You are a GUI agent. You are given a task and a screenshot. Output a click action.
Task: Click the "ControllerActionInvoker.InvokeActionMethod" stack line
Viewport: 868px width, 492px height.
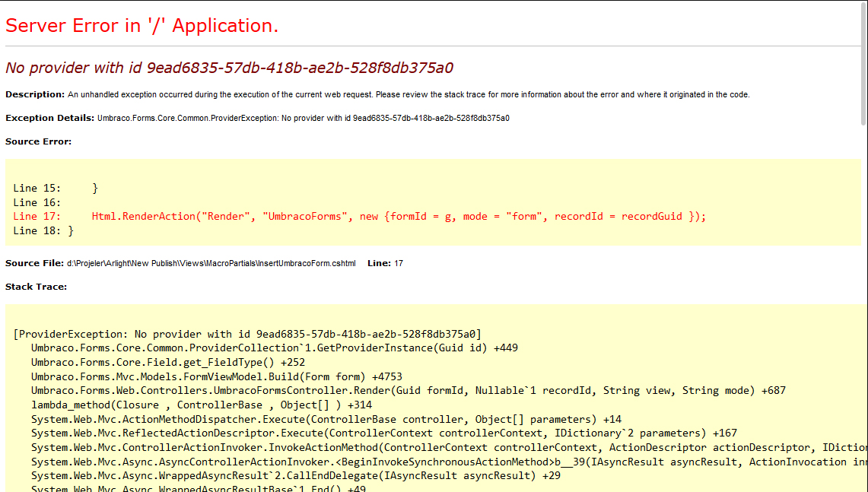[x=449, y=448]
